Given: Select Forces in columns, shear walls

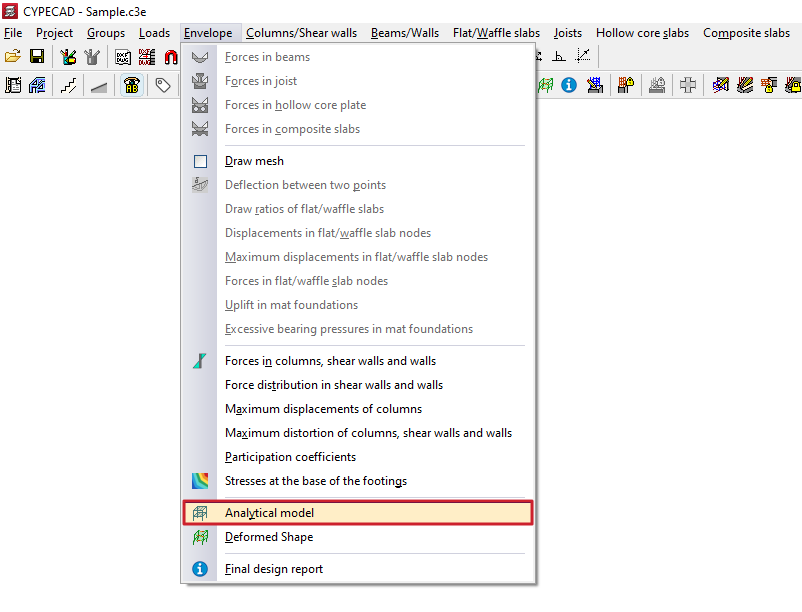Looking at the screenshot, I should (x=358, y=360).
